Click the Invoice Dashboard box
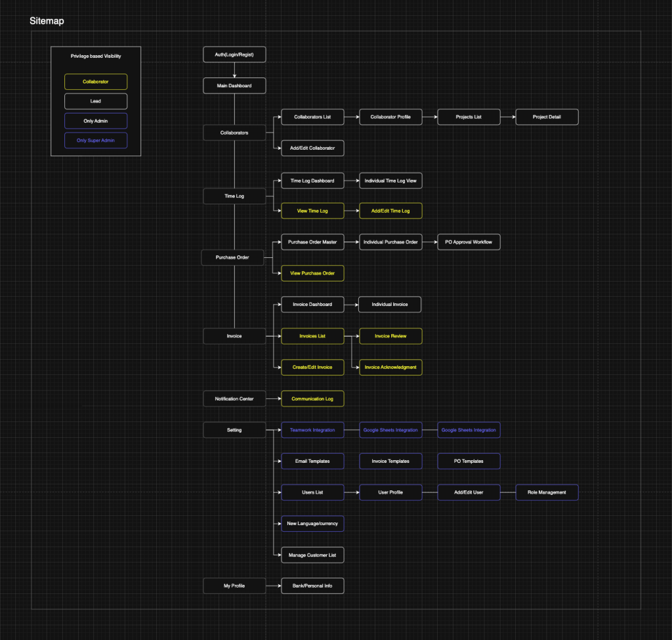The image size is (672, 640). pos(312,305)
